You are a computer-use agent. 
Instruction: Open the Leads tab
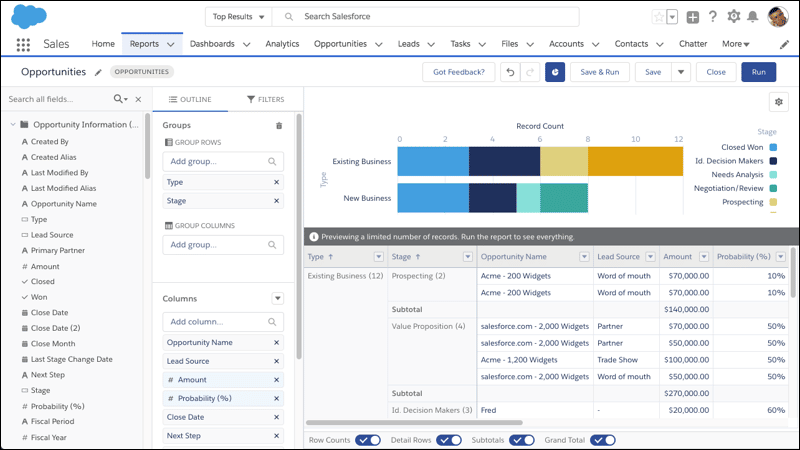click(x=409, y=44)
